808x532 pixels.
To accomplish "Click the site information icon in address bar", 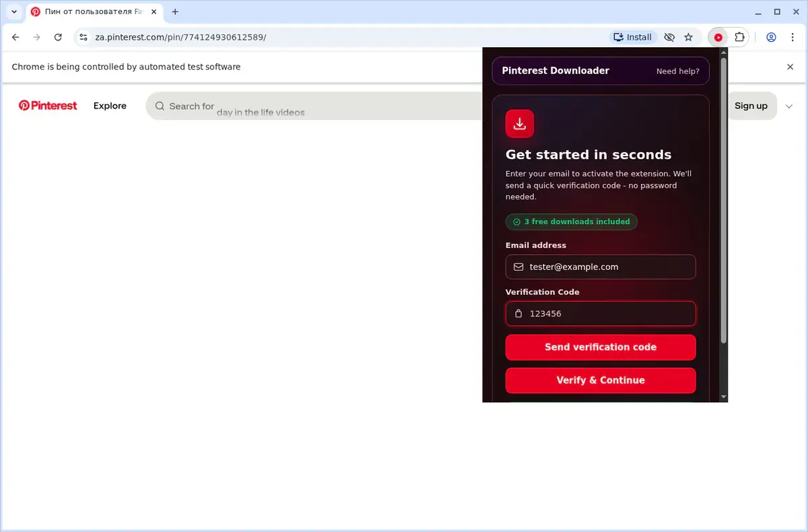I will click(x=83, y=38).
